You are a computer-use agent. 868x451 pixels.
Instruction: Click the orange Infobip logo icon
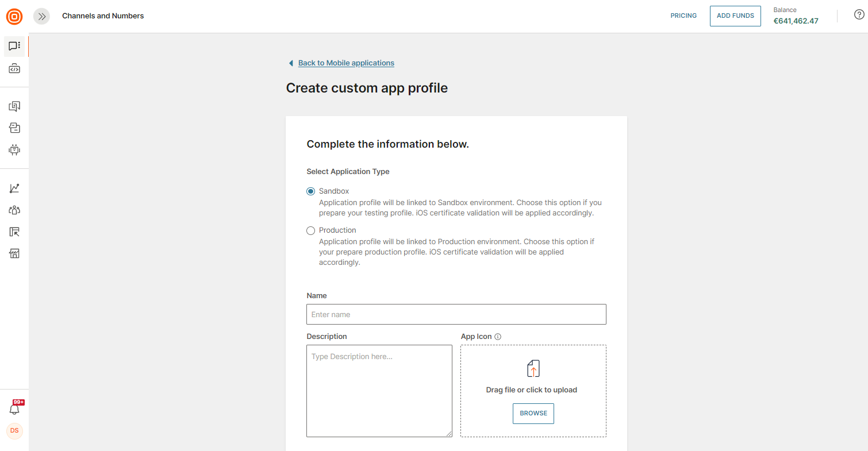14,17
